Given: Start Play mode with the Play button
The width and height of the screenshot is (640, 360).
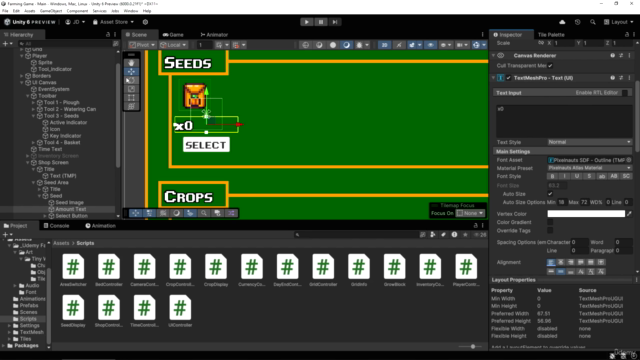Looking at the screenshot, I should point(307,22).
